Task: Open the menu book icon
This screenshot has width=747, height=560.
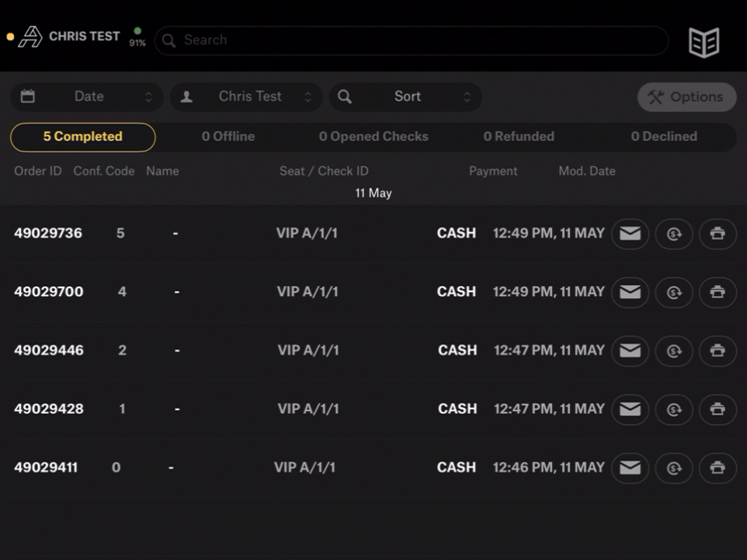Action: [704, 42]
